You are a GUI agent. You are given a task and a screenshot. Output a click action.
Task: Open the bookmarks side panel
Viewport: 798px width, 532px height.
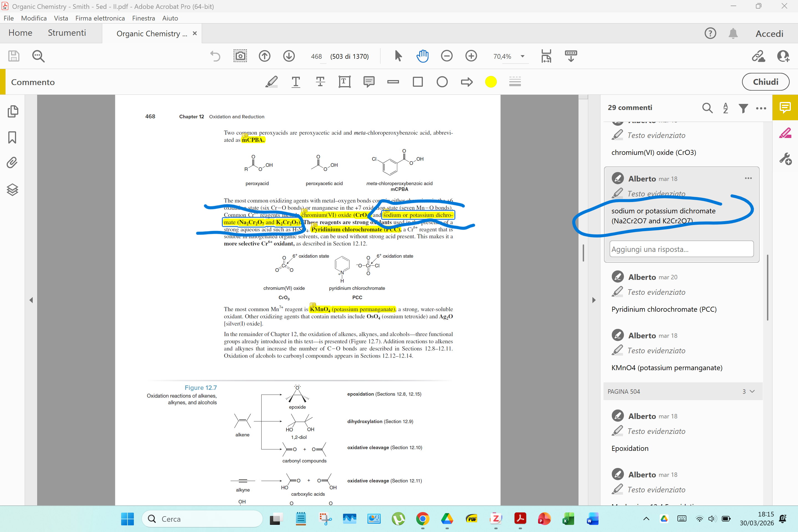click(x=12, y=137)
